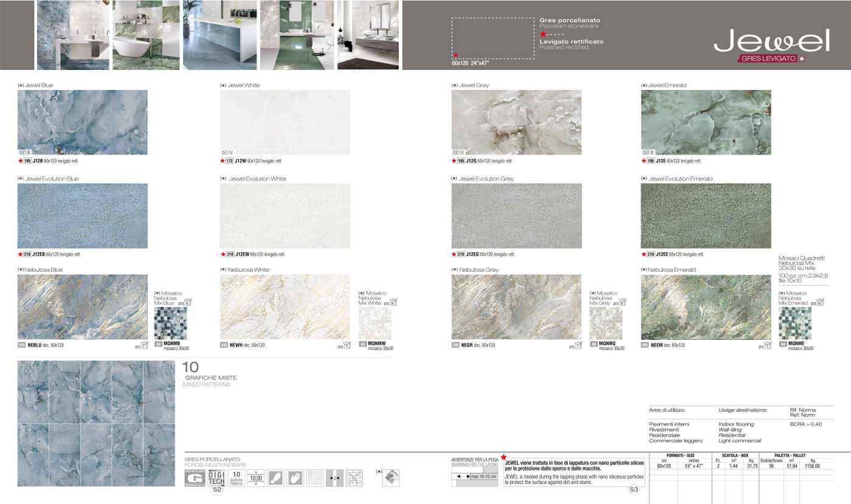Click the dashed 60x120 format outline
Viewport: 851px width, 504px height.
[x=492, y=38]
